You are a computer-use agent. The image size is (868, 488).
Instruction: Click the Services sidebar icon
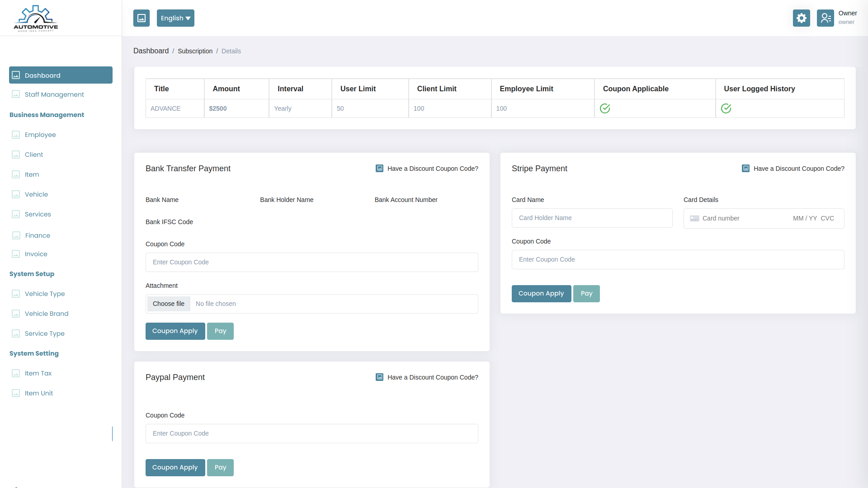(x=16, y=214)
